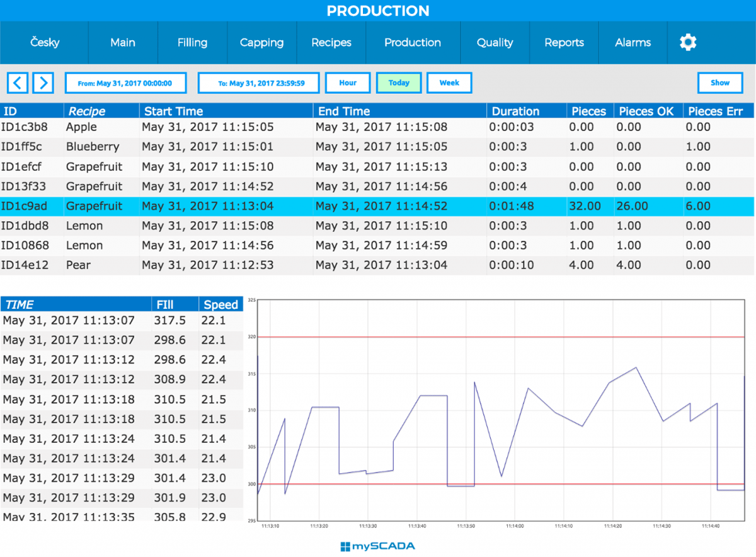The height and width of the screenshot is (557, 756).
Task: Sort by Pieces OK column header
Action: point(648,112)
